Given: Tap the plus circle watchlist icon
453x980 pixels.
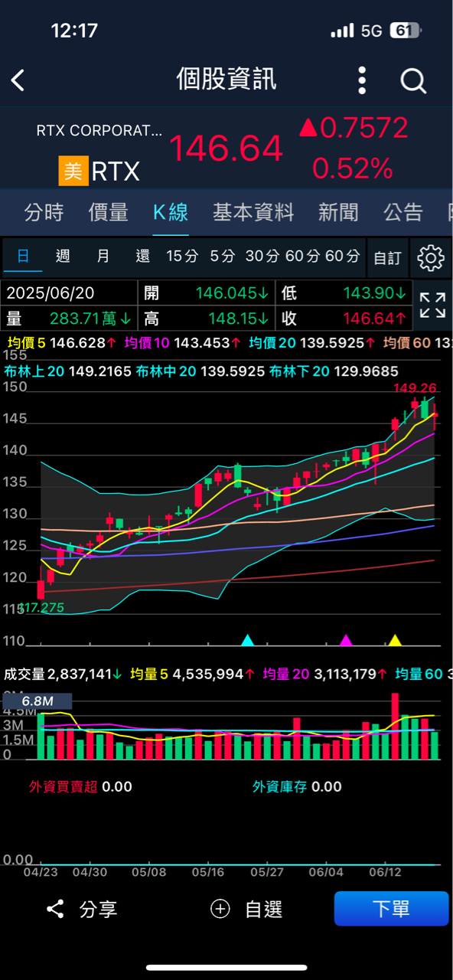Looking at the screenshot, I should point(220,909).
